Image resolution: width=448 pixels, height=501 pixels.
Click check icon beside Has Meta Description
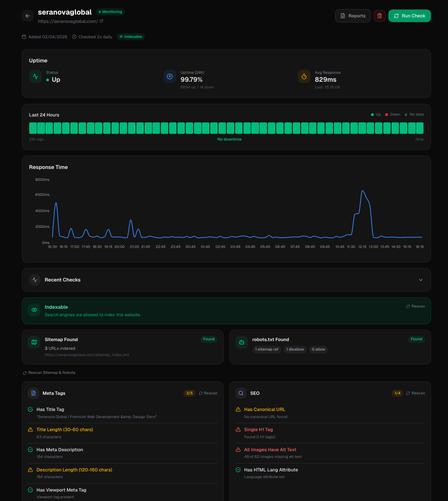pos(30,450)
